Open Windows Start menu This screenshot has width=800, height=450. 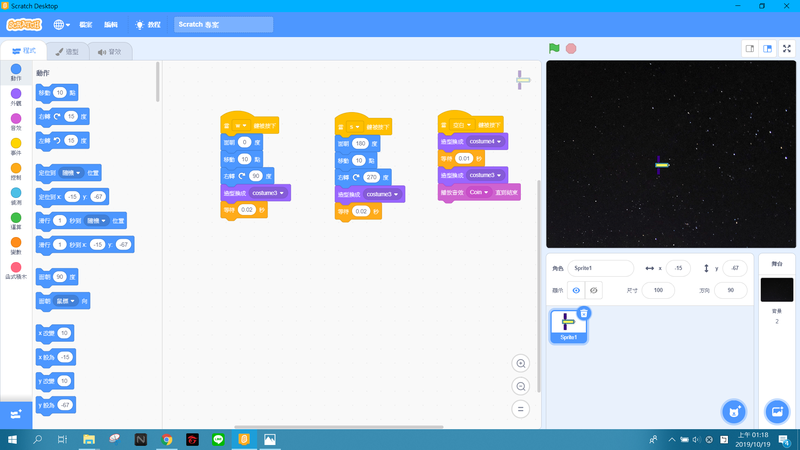[x=12, y=439]
